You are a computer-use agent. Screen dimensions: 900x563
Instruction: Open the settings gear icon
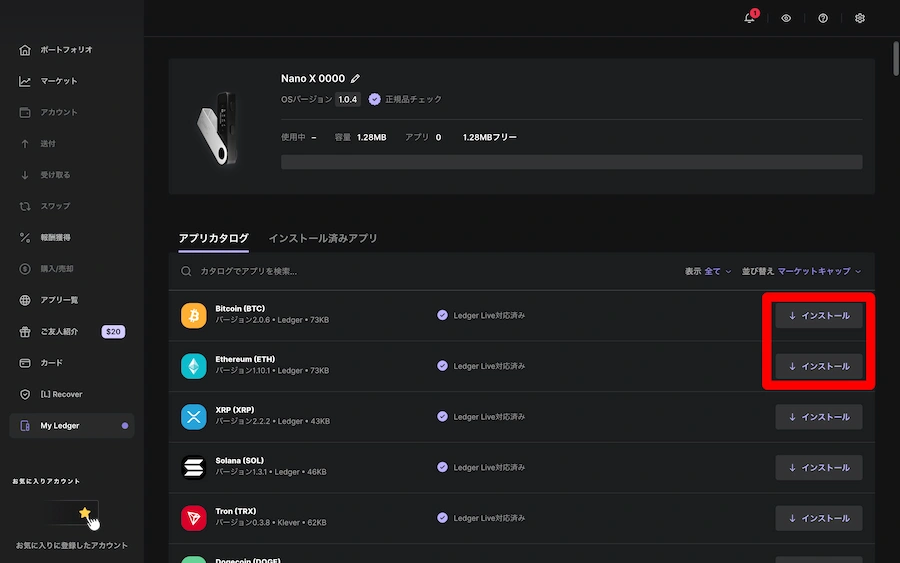coord(860,18)
